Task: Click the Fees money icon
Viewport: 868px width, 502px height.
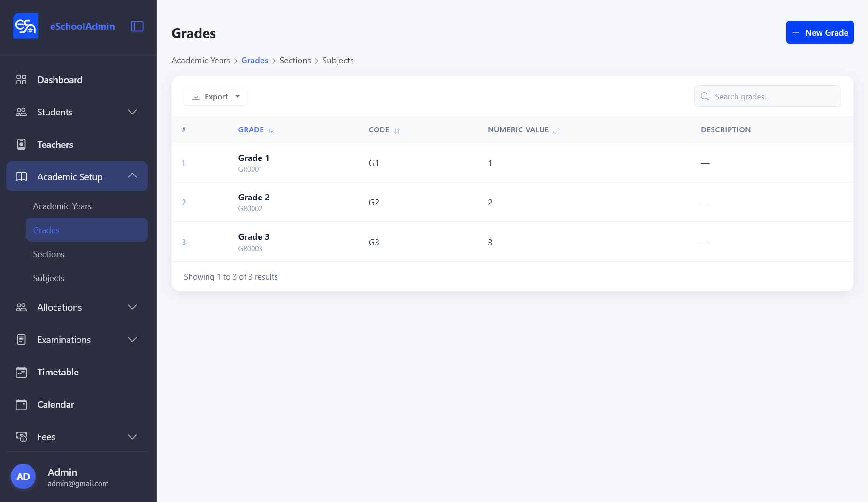Action: 21,437
